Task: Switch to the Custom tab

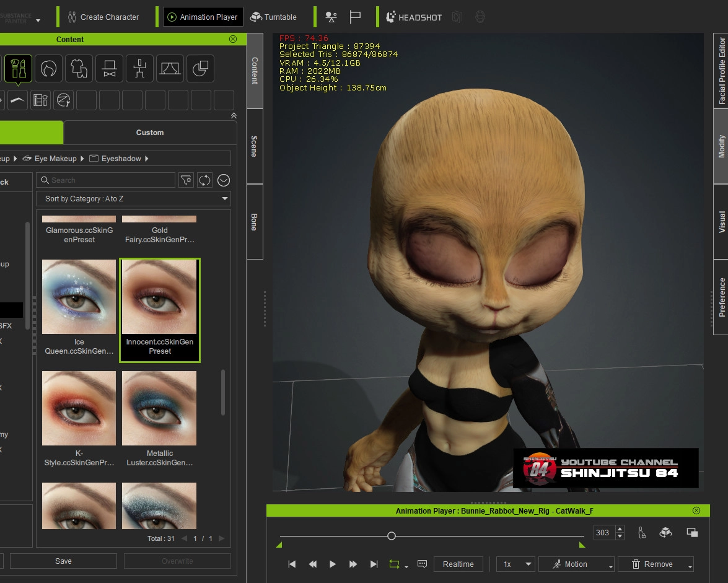Action: pos(150,133)
